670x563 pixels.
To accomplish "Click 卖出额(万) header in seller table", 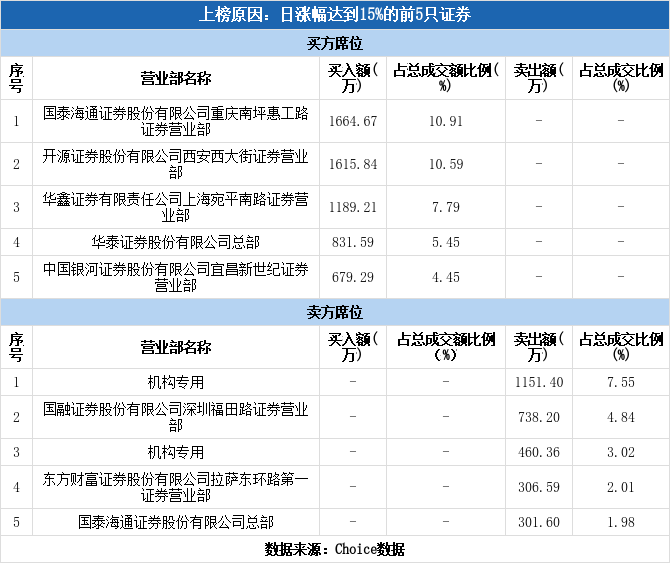I will point(539,347).
